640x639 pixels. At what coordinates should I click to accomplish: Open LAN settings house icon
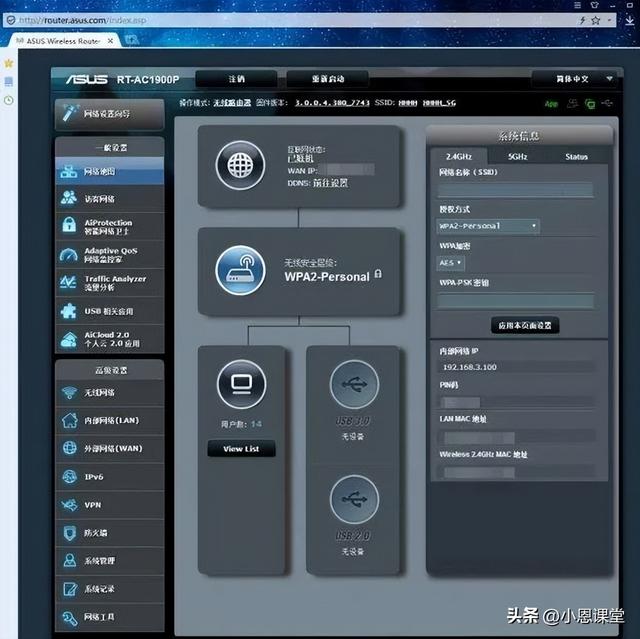pyautogui.click(x=69, y=420)
